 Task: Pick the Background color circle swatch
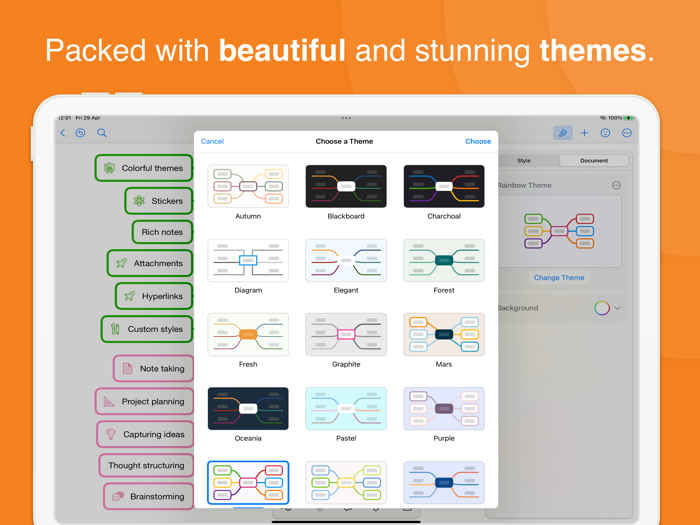[602, 308]
